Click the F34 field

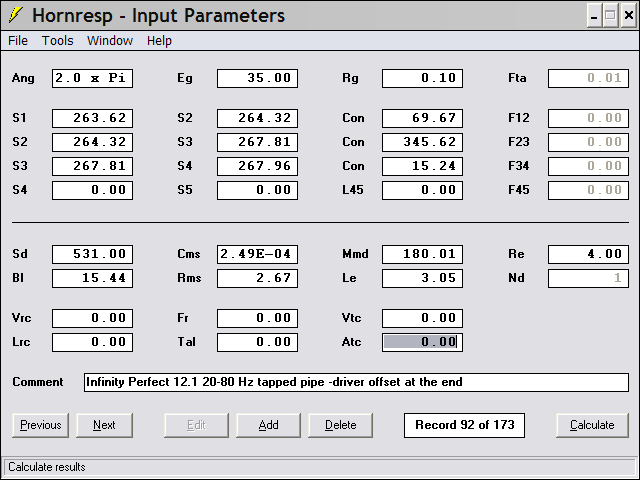click(588, 166)
